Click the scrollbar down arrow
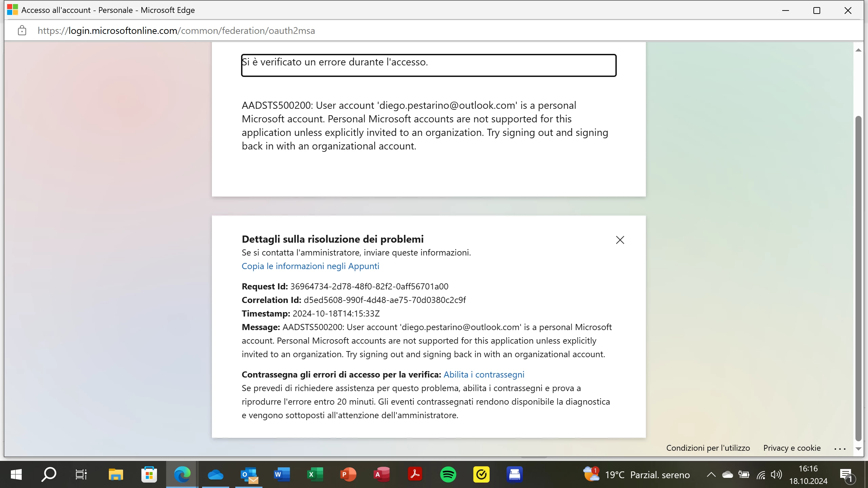The height and width of the screenshot is (488, 868). 858,449
